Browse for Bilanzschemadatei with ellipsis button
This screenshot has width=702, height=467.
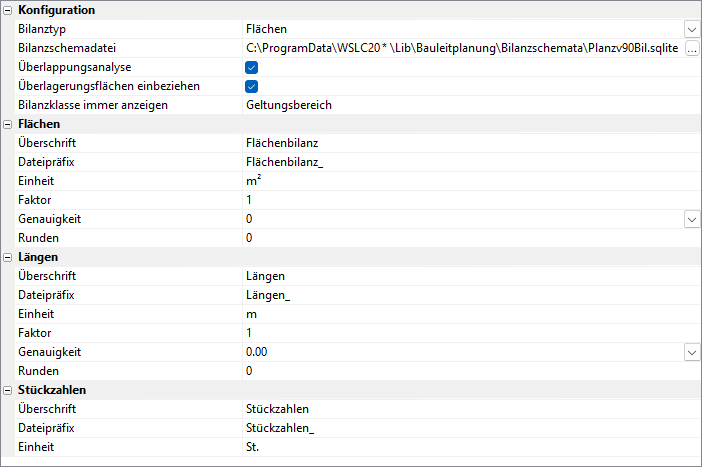click(x=691, y=48)
